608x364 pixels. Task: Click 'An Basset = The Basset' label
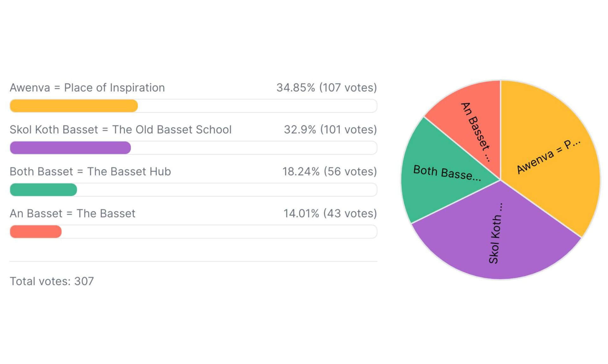pyautogui.click(x=73, y=213)
